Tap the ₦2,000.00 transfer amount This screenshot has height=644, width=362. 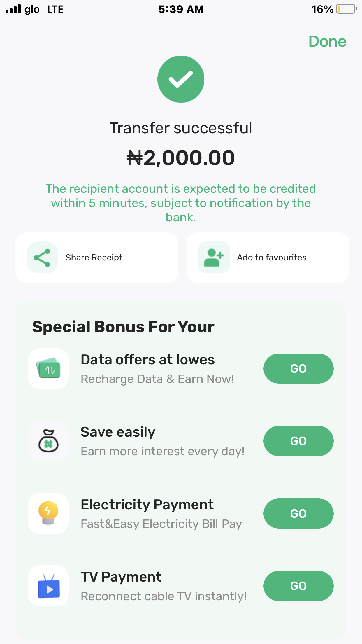pos(181,158)
